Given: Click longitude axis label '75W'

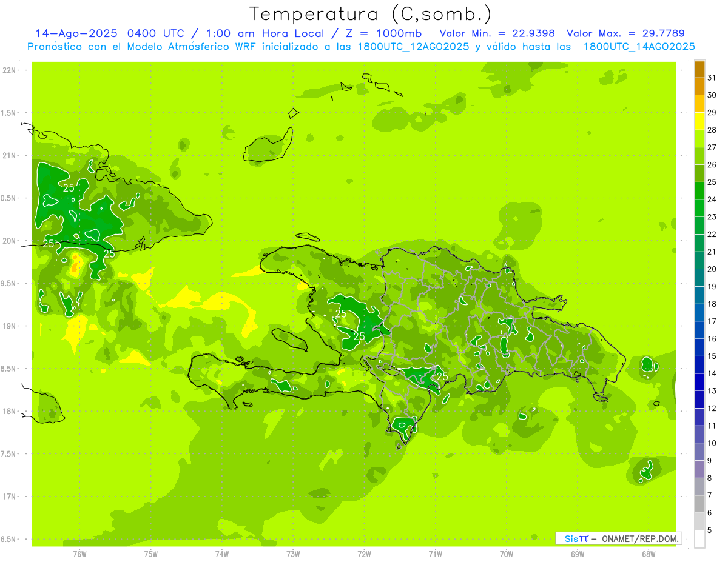Looking at the screenshot, I should pos(151,554).
